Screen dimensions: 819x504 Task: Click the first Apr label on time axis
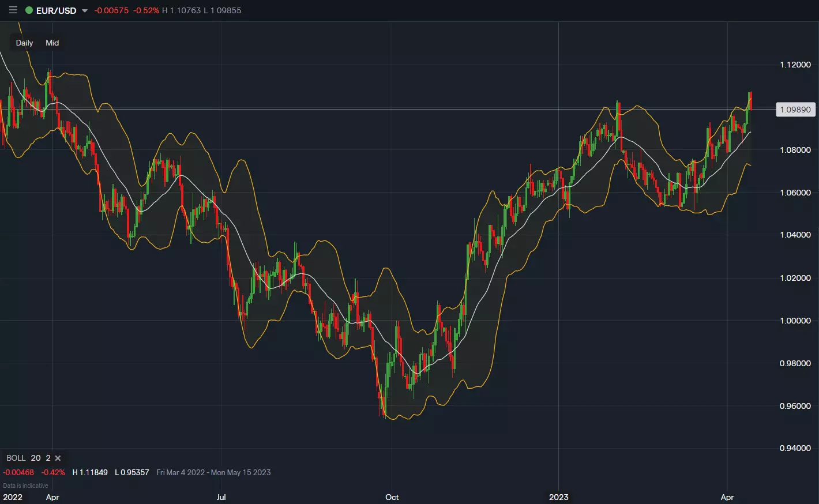click(52, 497)
